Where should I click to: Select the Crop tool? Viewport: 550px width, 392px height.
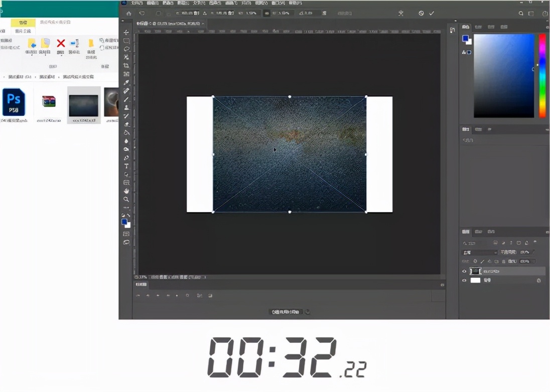coord(126,66)
